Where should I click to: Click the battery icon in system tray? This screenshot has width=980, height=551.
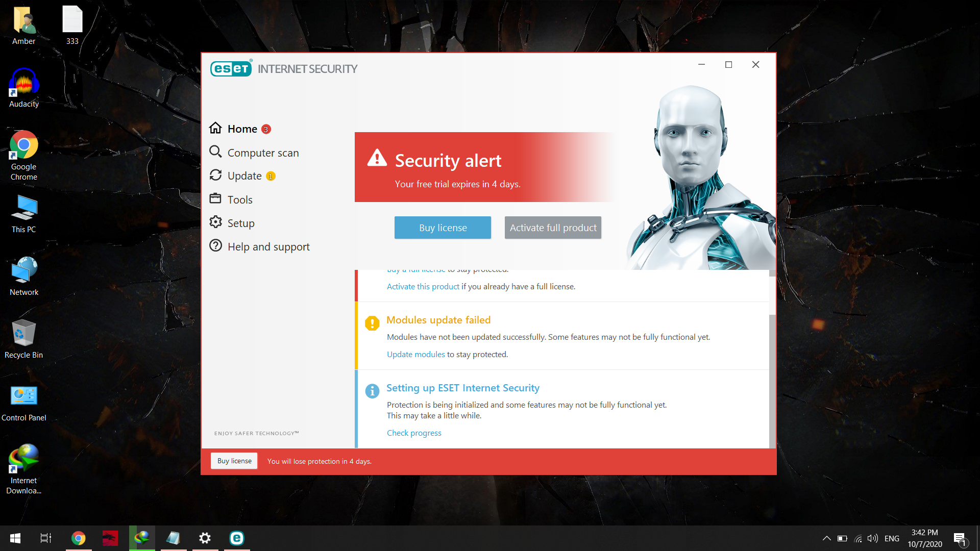(842, 539)
